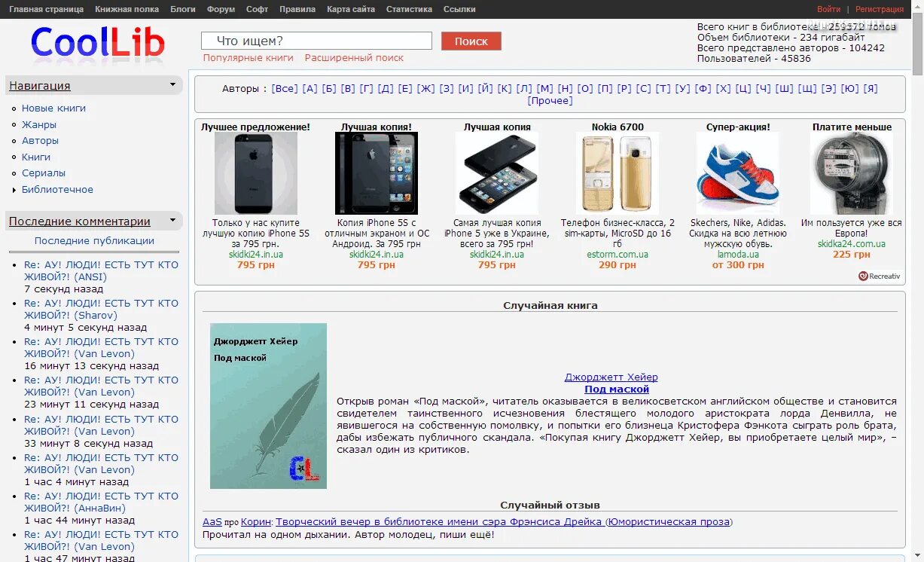The image size is (924, 562).
Task: Open Новые книги in navigation
Action: pyautogui.click(x=53, y=108)
